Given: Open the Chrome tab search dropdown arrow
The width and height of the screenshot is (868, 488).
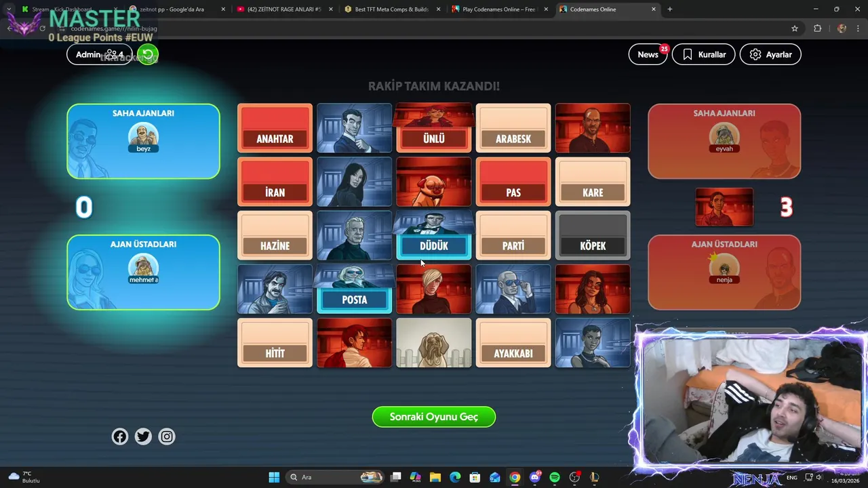Looking at the screenshot, I should (8, 9).
